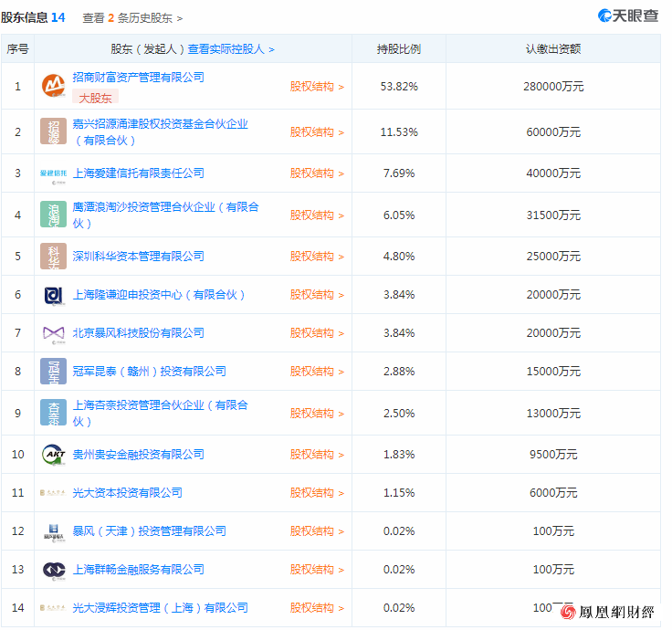Click the 光大资本投资 logo
The height and width of the screenshot is (630, 672).
coord(53,493)
